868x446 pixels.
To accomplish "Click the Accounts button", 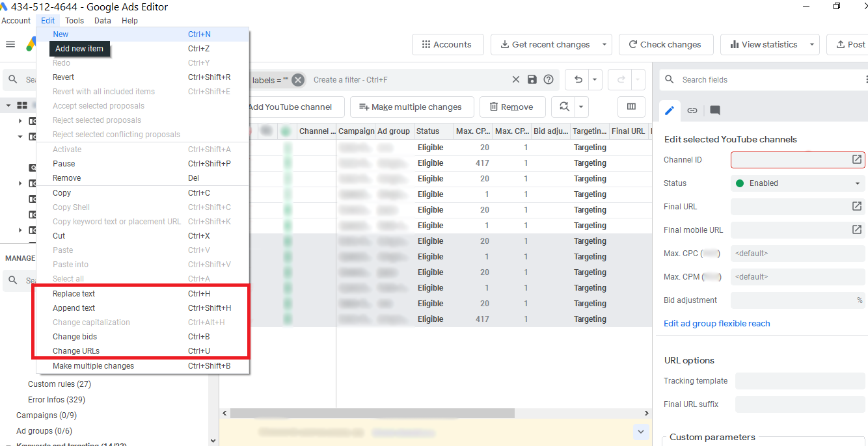I will point(448,44).
